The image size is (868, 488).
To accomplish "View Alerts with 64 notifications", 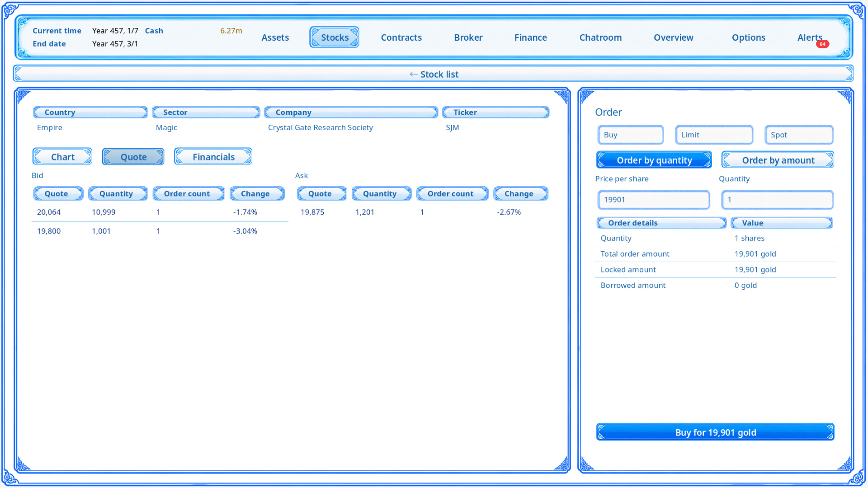I will point(809,38).
